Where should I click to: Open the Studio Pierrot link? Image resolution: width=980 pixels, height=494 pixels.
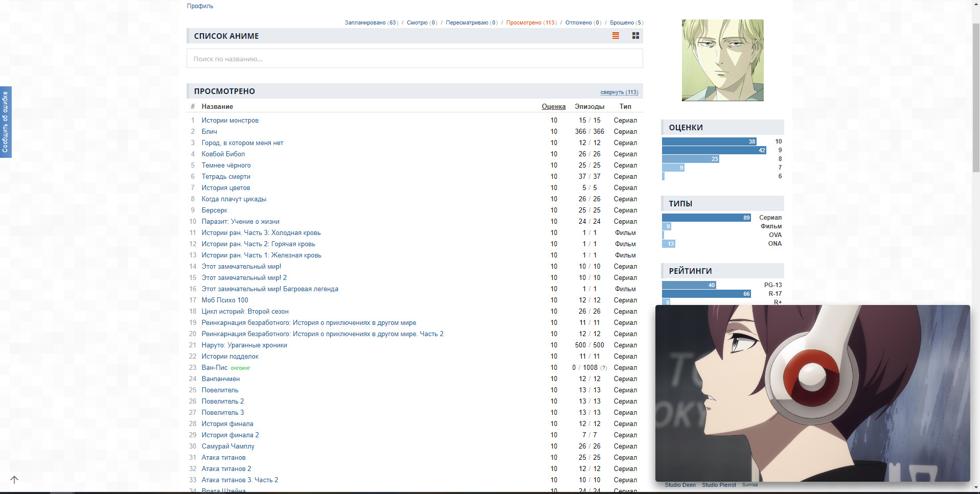[719, 485]
